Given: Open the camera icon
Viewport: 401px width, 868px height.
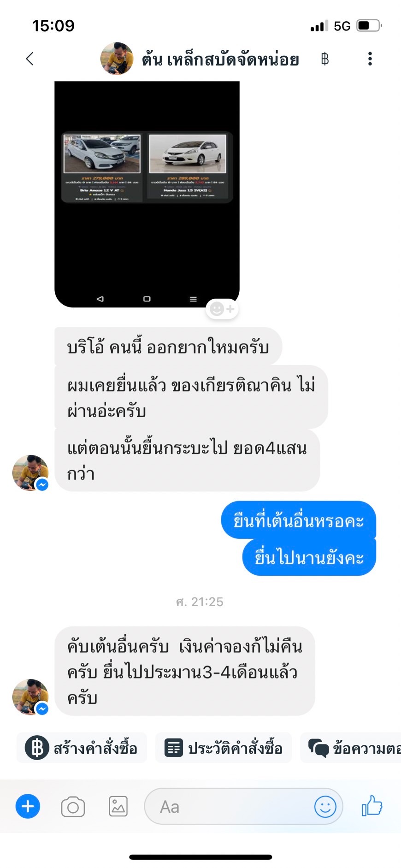Looking at the screenshot, I should [x=73, y=807].
